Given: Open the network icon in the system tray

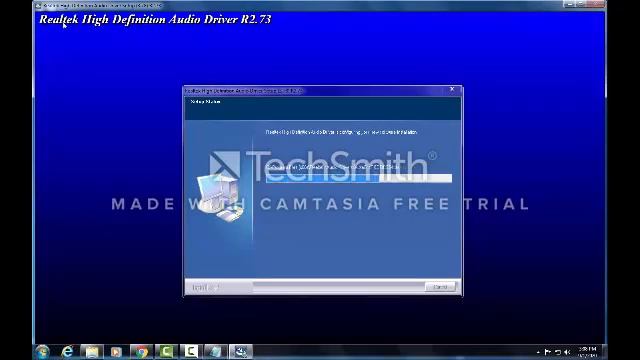Looking at the screenshot, I should pos(558,352).
